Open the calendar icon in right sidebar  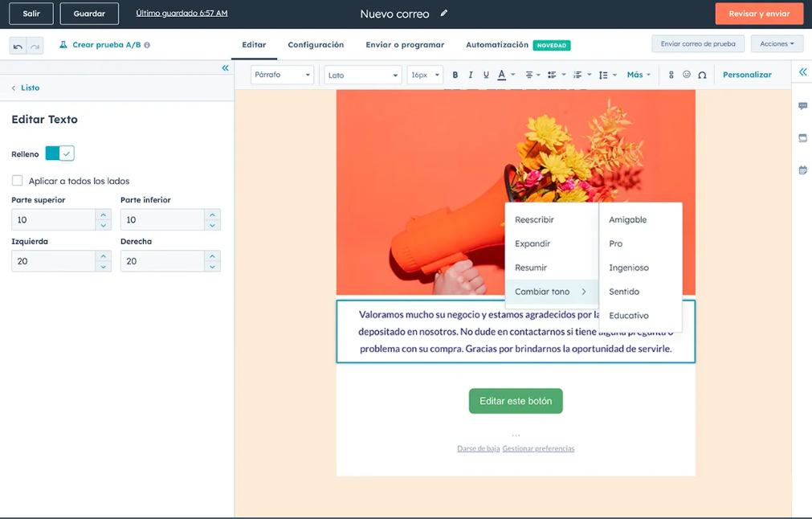(802, 170)
